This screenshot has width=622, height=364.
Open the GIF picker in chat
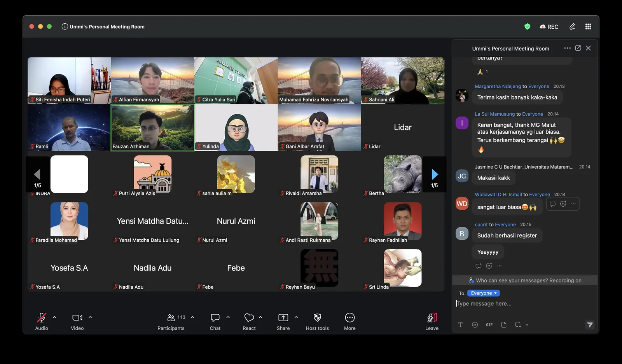tap(489, 325)
